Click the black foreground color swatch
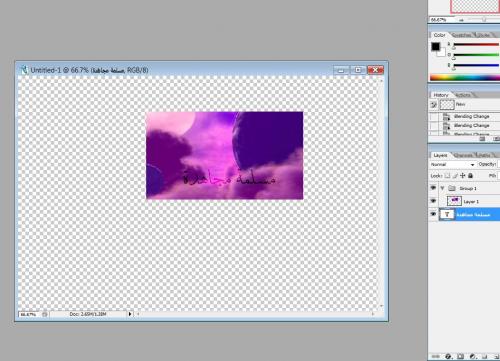 pos(435,47)
